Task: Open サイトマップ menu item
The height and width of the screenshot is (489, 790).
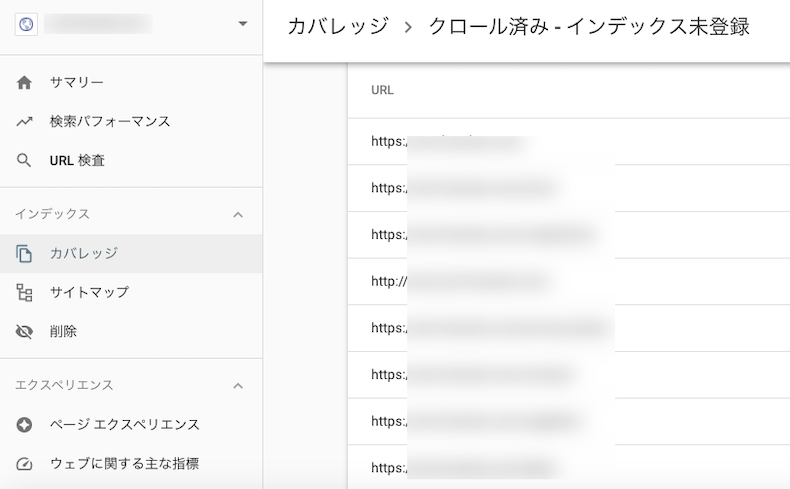Action: click(89, 292)
